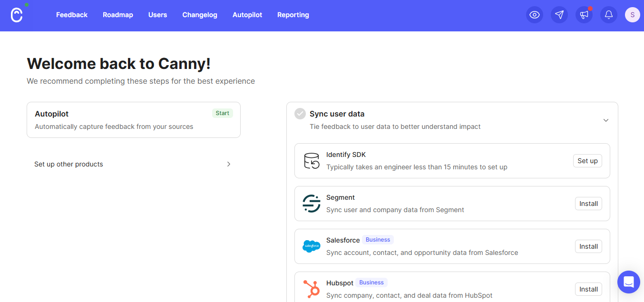Click the Segment title text

[341, 197]
